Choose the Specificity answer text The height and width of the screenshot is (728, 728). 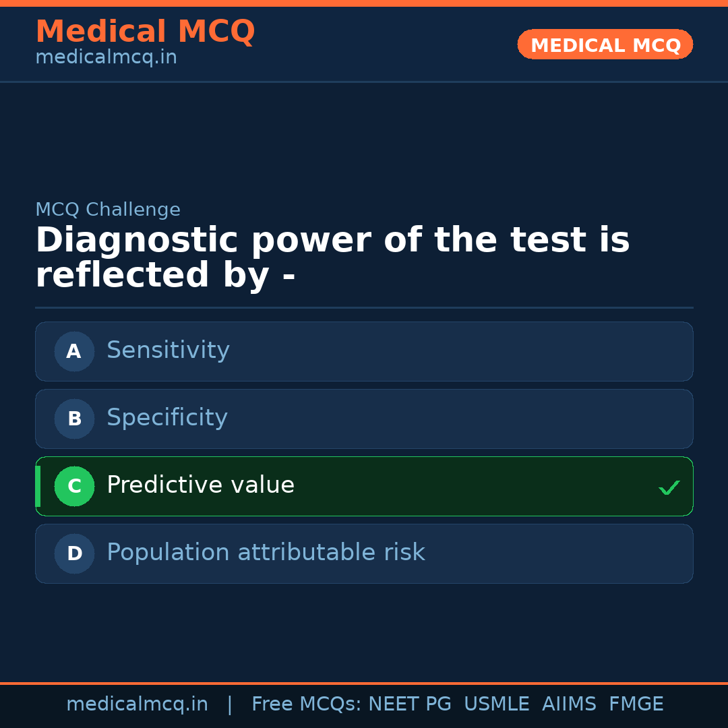(167, 418)
